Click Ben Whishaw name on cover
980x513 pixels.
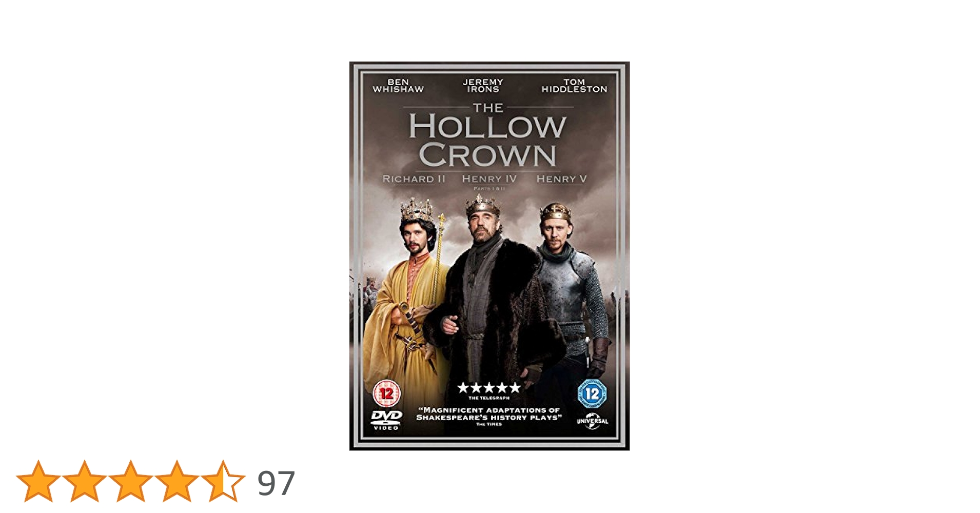[x=398, y=86]
